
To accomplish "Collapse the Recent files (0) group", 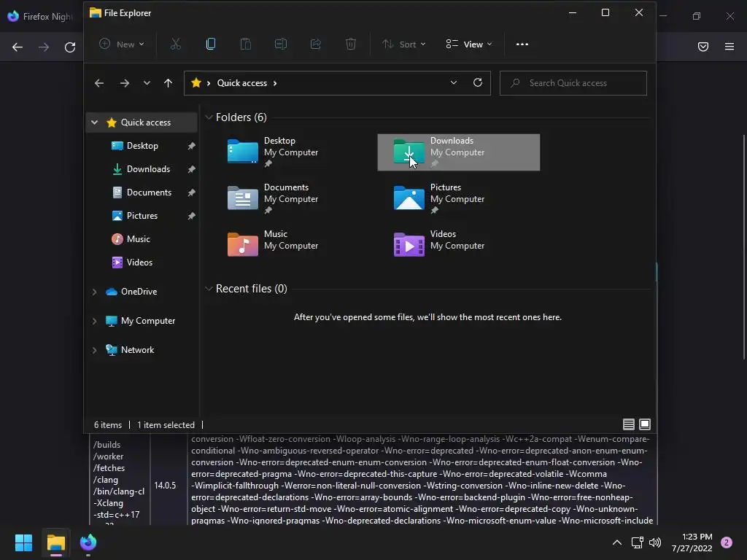I will [209, 289].
